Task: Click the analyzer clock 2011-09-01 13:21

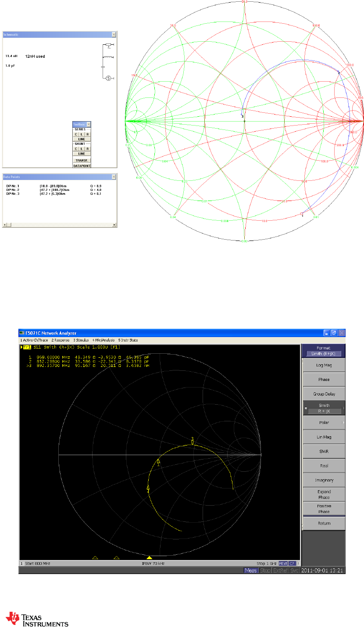Action: (322, 571)
